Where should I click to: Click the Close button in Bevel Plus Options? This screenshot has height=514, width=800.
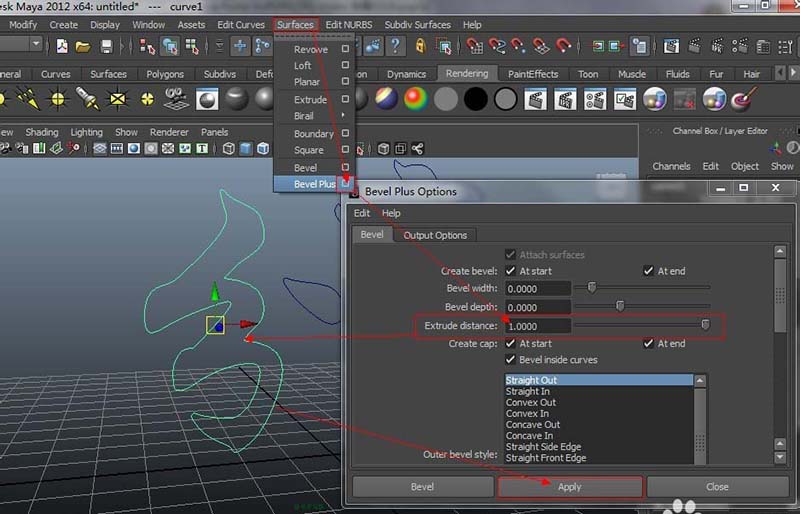coord(717,487)
